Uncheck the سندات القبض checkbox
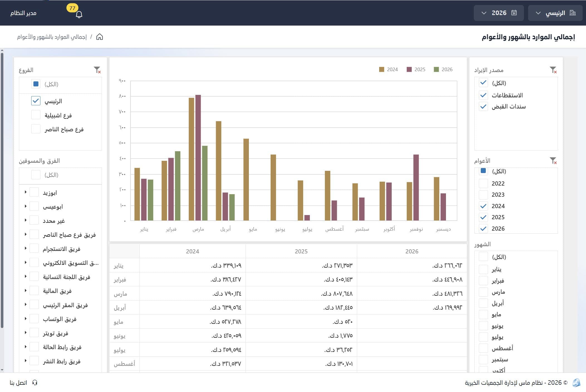 [483, 107]
